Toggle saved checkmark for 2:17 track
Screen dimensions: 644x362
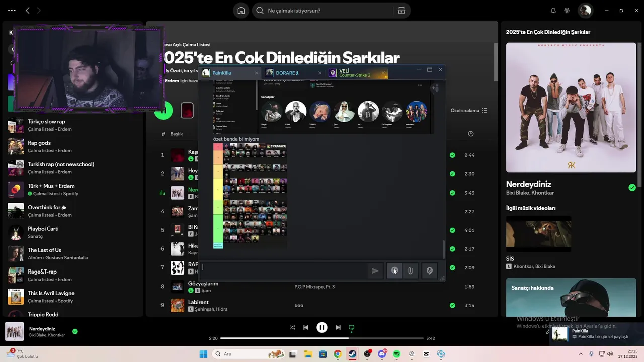(452, 249)
